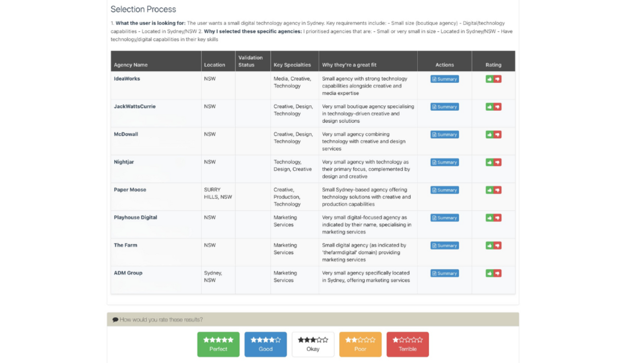The image size is (644, 363).
Task: Rate results as Terrible
Action: pos(407,344)
